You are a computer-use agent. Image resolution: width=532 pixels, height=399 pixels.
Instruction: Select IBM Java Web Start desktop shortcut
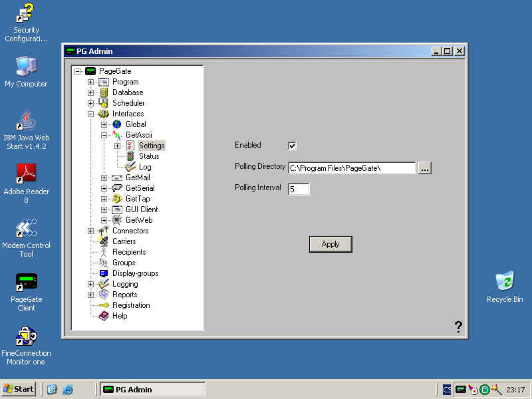[26, 130]
